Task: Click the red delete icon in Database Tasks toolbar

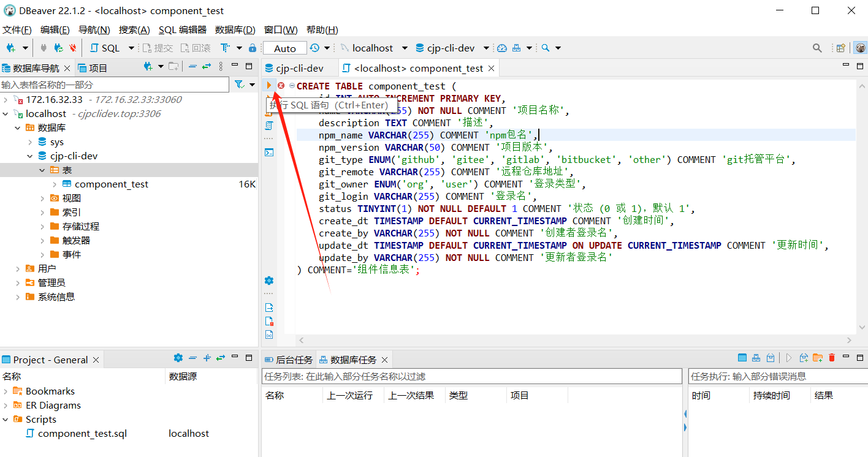Action: 832,358
